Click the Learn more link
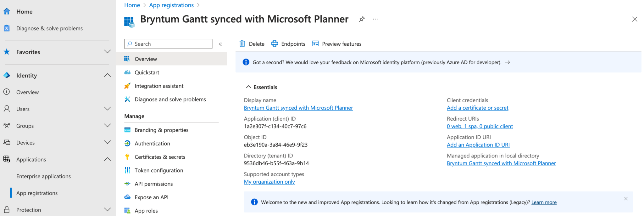Image resolution: width=644 pixels, height=216 pixels. click(544, 202)
